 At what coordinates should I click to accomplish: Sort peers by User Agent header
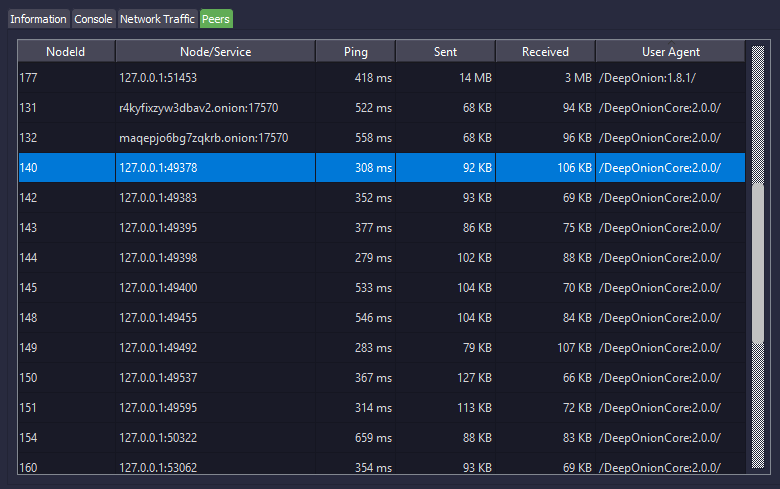[671, 52]
